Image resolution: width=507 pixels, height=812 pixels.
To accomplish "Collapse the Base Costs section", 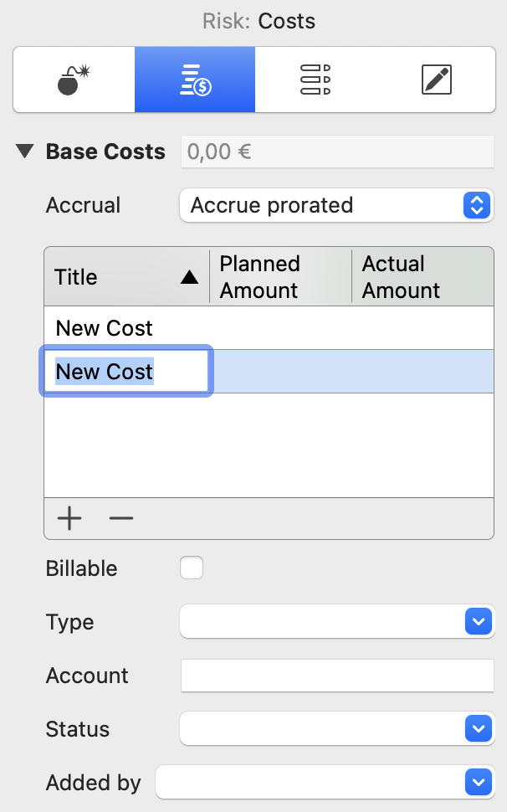I will [23, 152].
